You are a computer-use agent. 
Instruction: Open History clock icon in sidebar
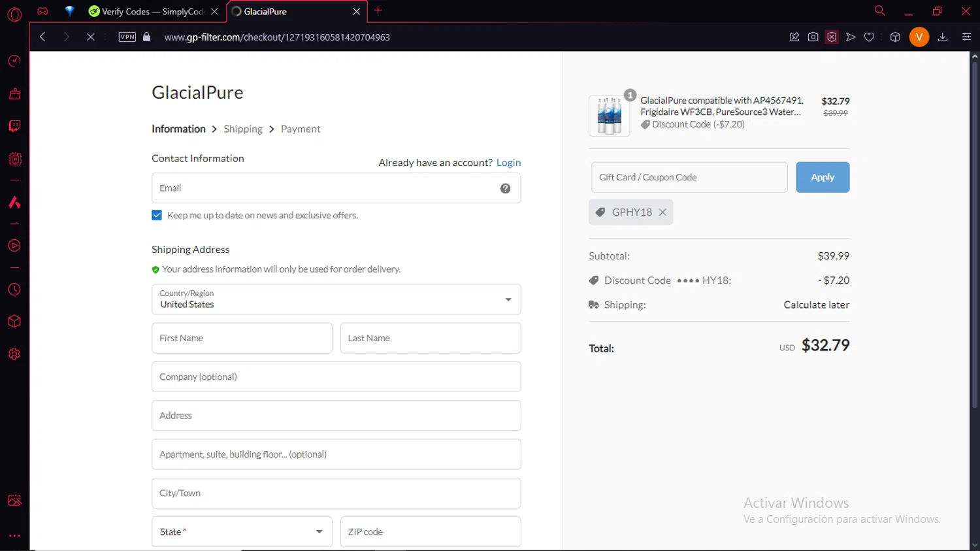tap(14, 290)
